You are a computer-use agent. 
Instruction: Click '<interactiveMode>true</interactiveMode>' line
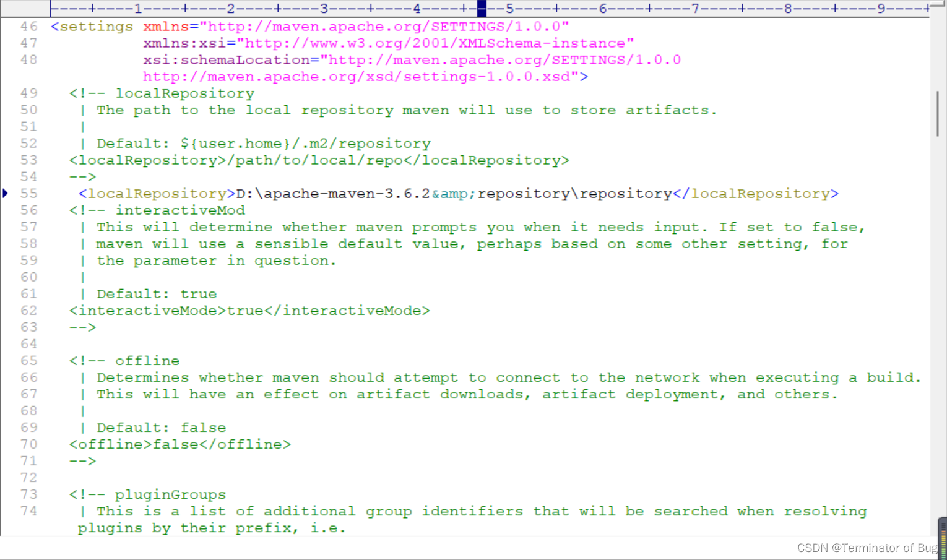pos(249,311)
